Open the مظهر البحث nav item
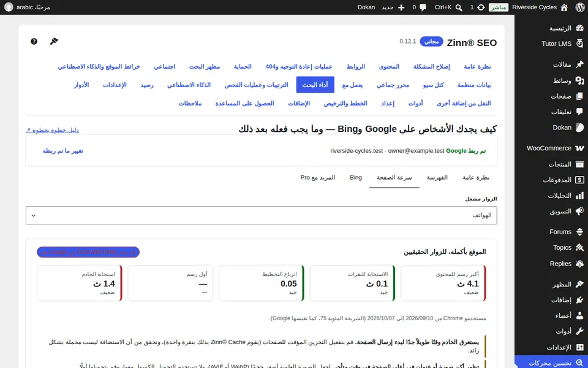 pyautogui.click(x=205, y=66)
